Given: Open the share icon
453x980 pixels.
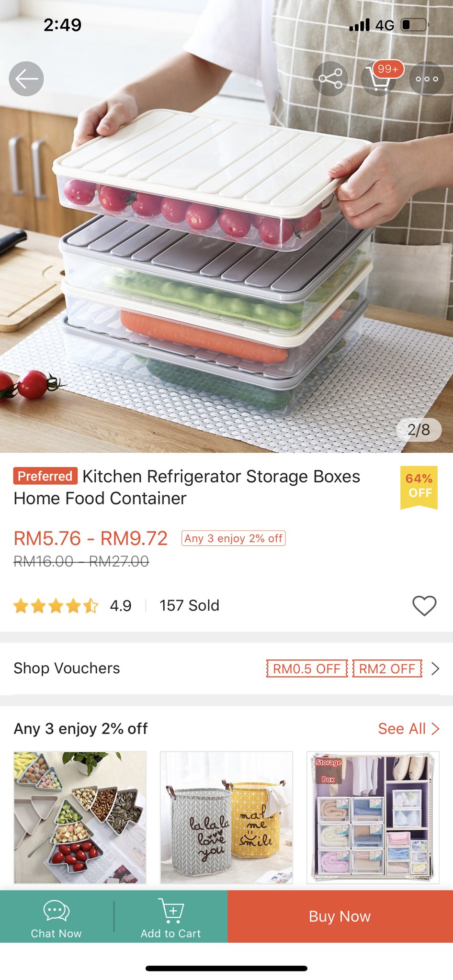Looking at the screenshot, I should (x=330, y=79).
